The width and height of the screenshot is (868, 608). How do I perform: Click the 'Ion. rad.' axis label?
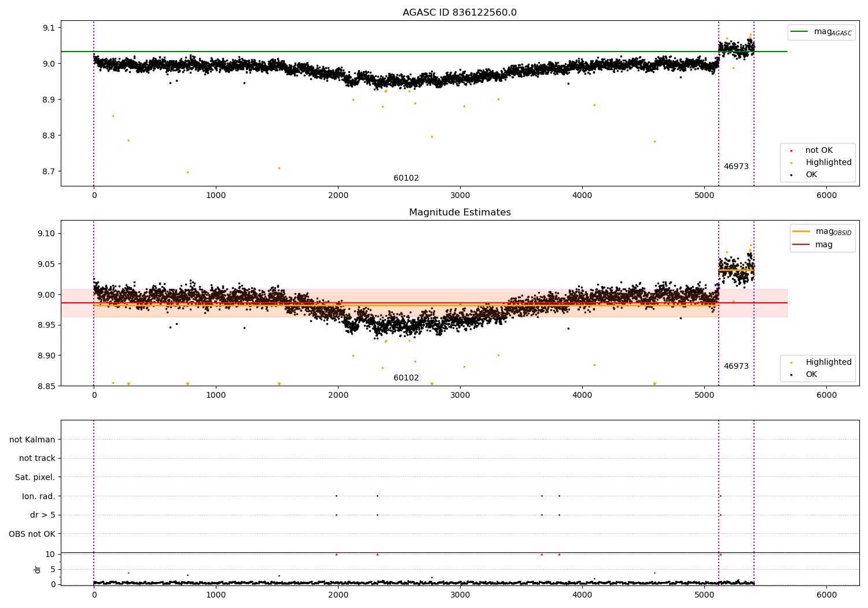point(39,496)
